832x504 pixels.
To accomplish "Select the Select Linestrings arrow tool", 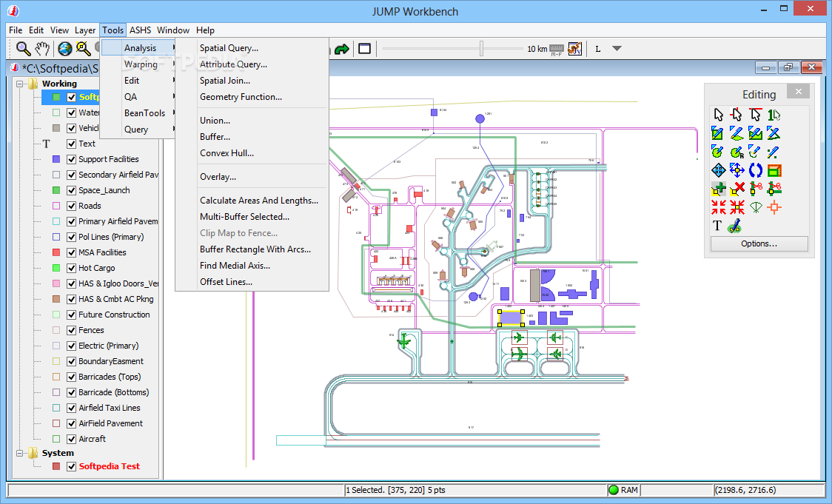I will 755,115.
